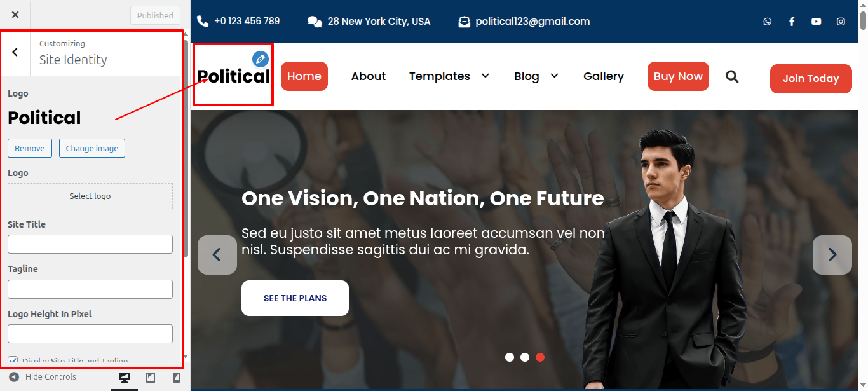The width and height of the screenshot is (868, 391).
Task: Open the Gallery menu item
Action: (x=604, y=76)
